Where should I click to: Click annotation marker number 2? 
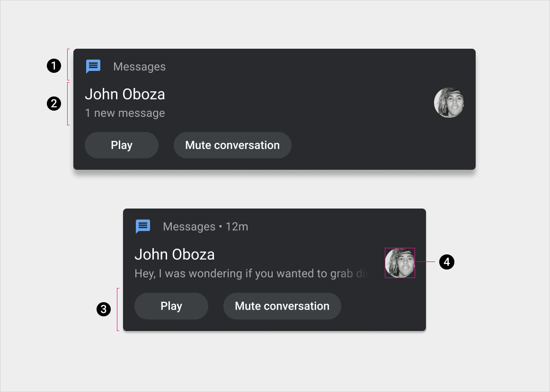pos(54,104)
